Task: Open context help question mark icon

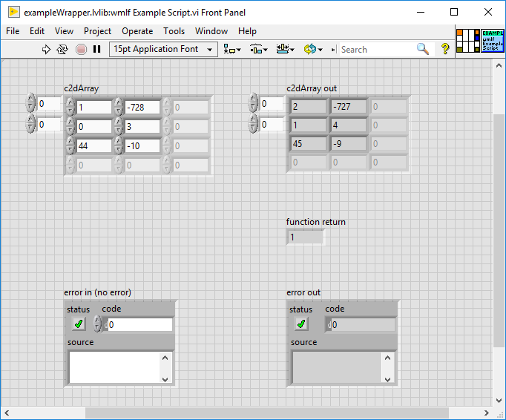Action: 445,49
